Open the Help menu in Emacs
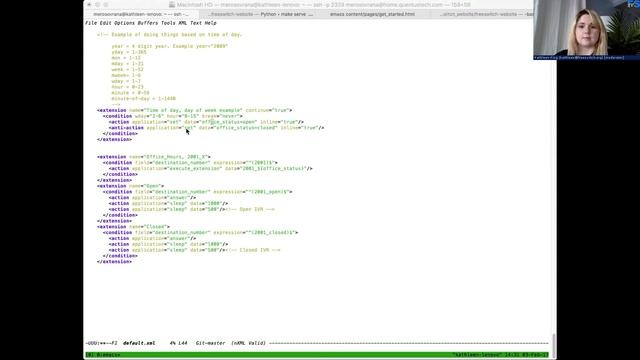Viewport: 640px width, 360px height. point(211,23)
